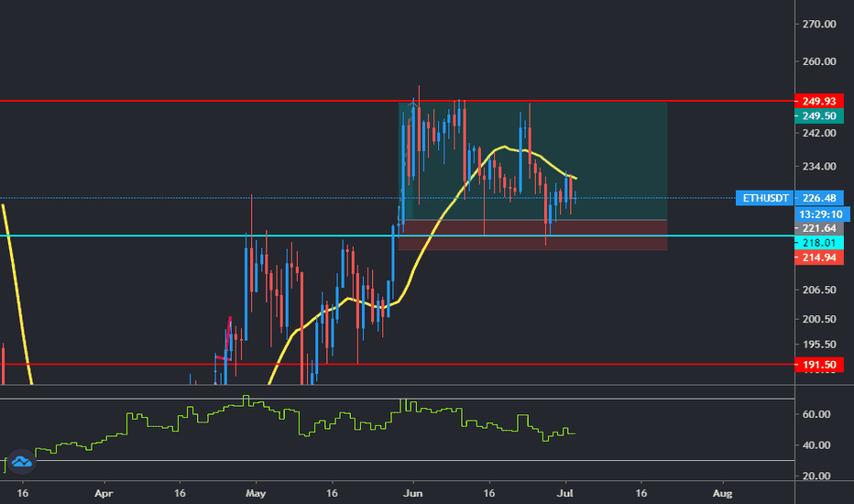
Task: Click the 60.00 indicator scale value
Action: (816, 414)
